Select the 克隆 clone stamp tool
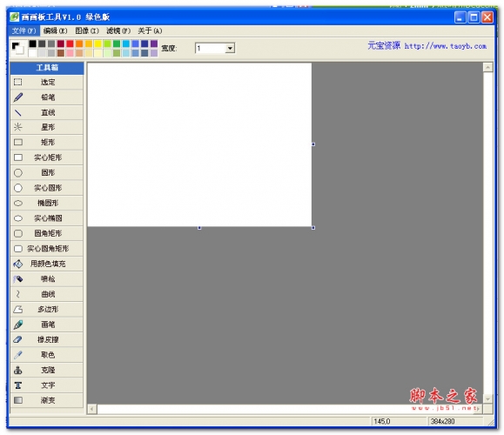Viewport: 504px width, 435px height. 47,370
